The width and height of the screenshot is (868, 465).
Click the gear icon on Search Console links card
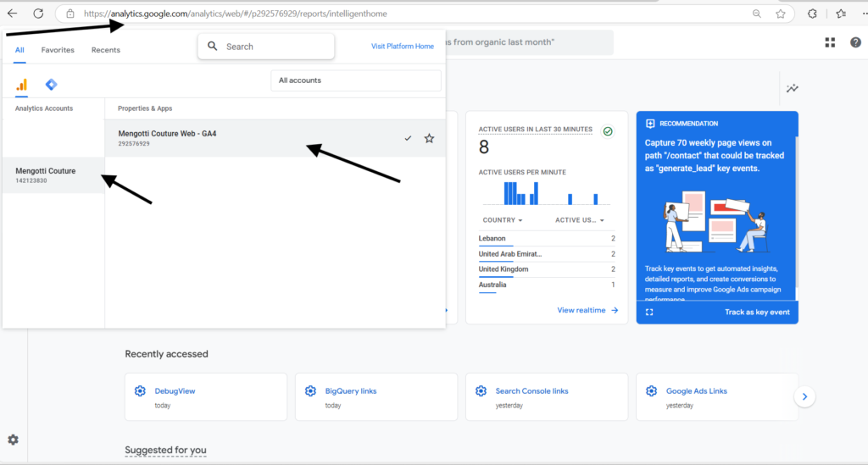tap(481, 391)
